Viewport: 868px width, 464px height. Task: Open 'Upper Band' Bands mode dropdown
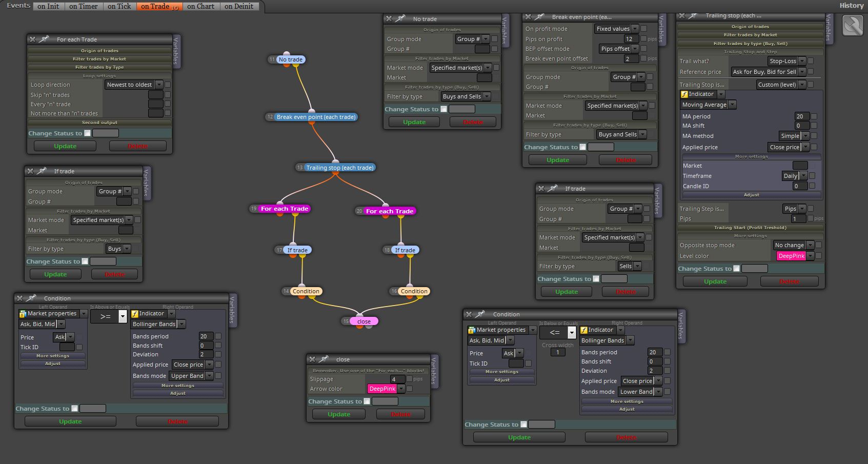pos(191,376)
